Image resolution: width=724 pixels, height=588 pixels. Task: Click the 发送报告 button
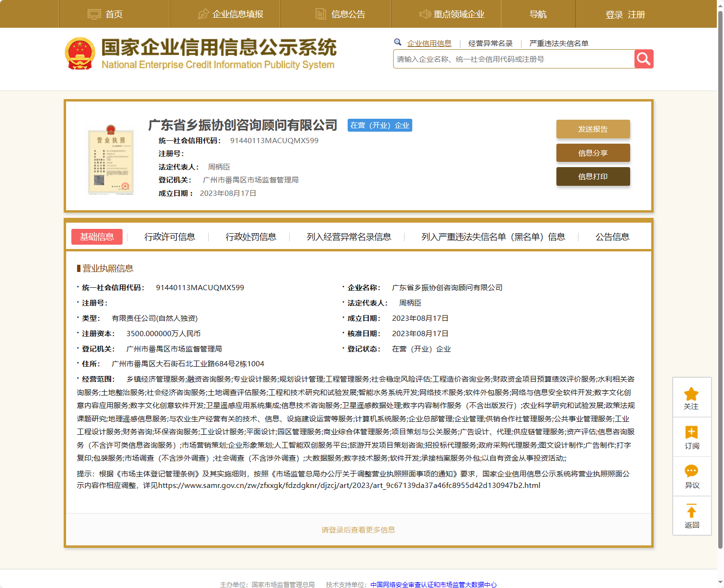pyautogui.click(x=593, y=129)
